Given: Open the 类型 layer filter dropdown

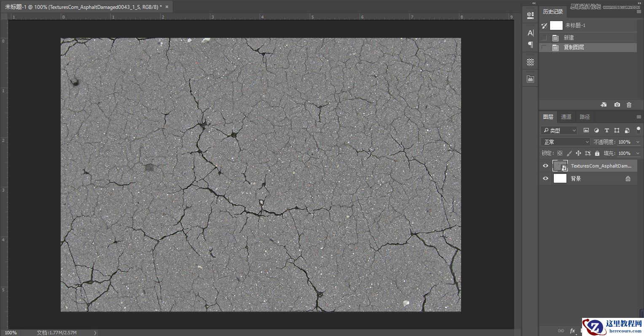Looking at the screenshot, I should pyautogui.click(x=558, y=130).
